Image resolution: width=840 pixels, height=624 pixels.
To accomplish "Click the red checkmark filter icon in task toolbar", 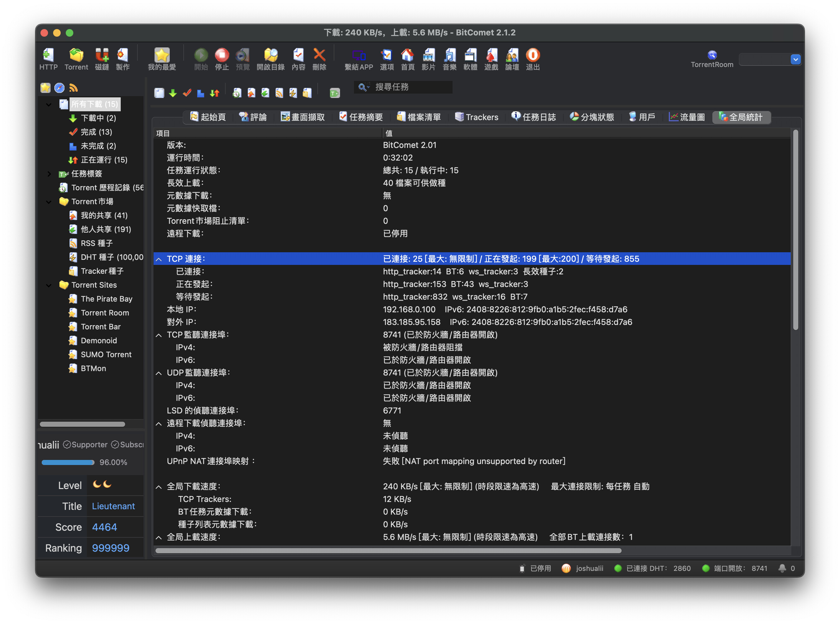I will (x=187, y=93).
